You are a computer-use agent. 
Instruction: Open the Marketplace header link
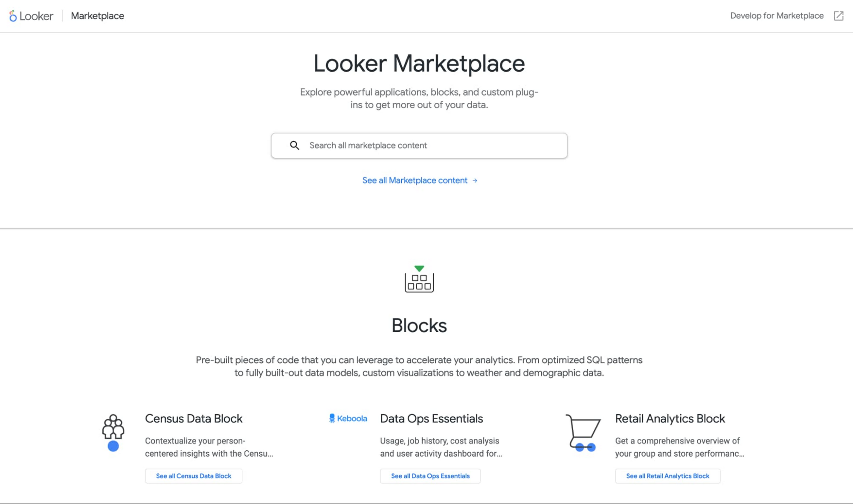click(x=97, y=16)
